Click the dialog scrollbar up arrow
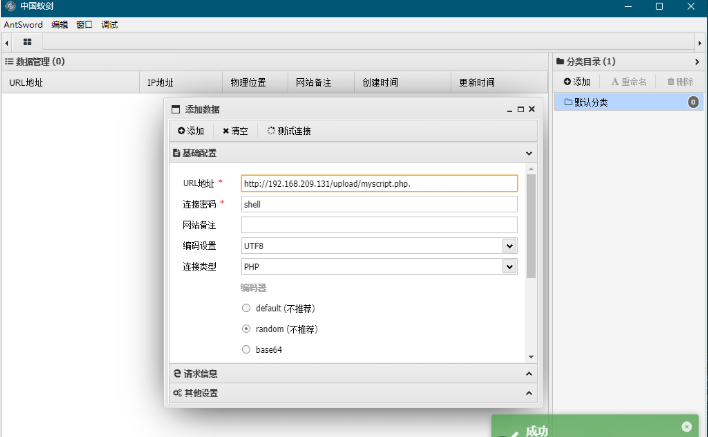This screenshot has height=437, width=708. coord(531,169)
